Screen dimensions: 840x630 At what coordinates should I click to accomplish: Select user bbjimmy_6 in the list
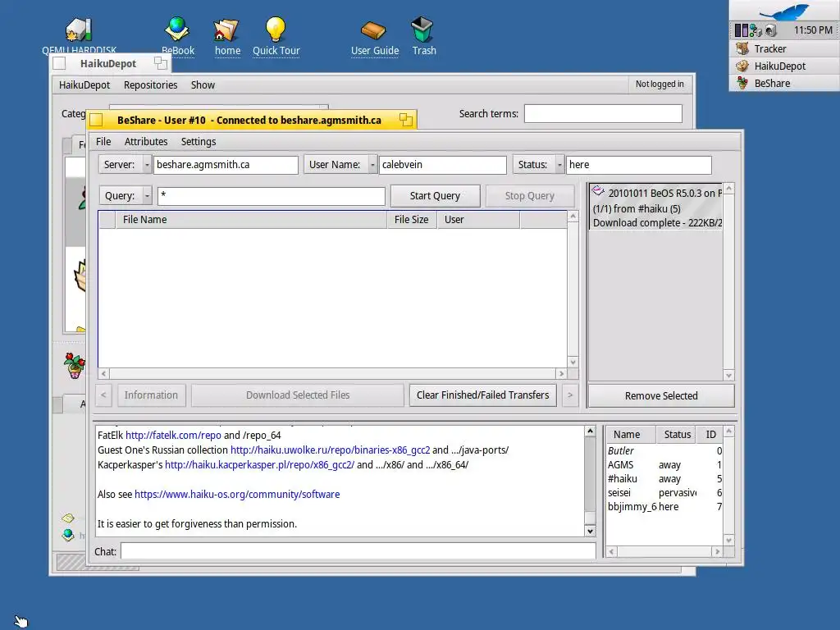click(664, 507)
